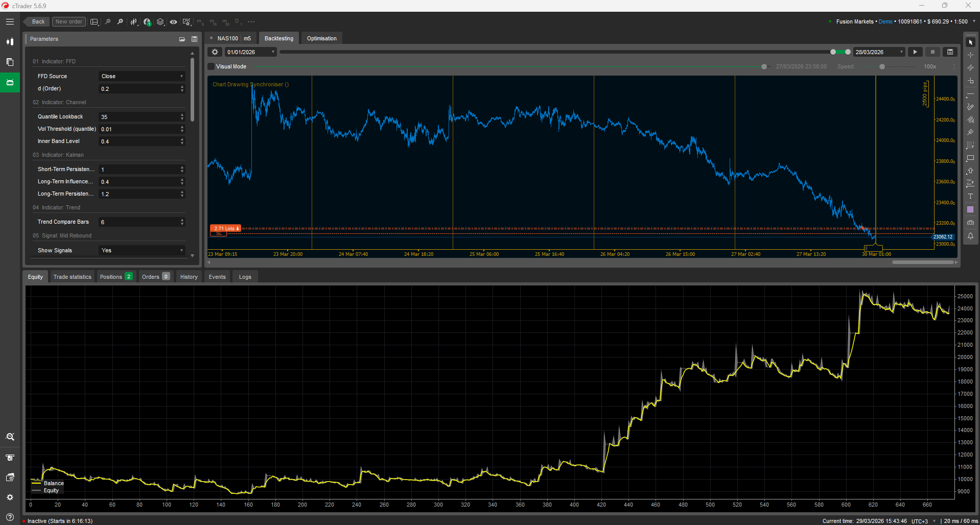
Task: Open the Trade statistics tab
Action: click(x=72, y=276)
